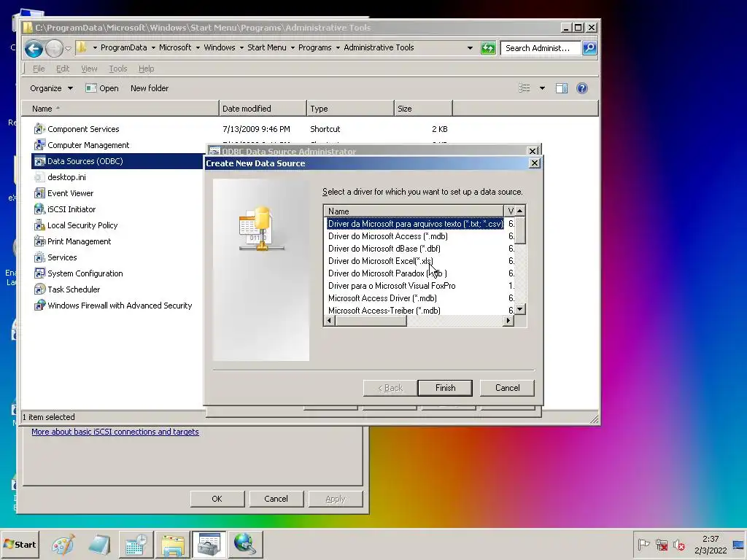This screenshot has height=560, width=747.
Task: Click the Open toolbar button
Action: [x=102, y=88]
